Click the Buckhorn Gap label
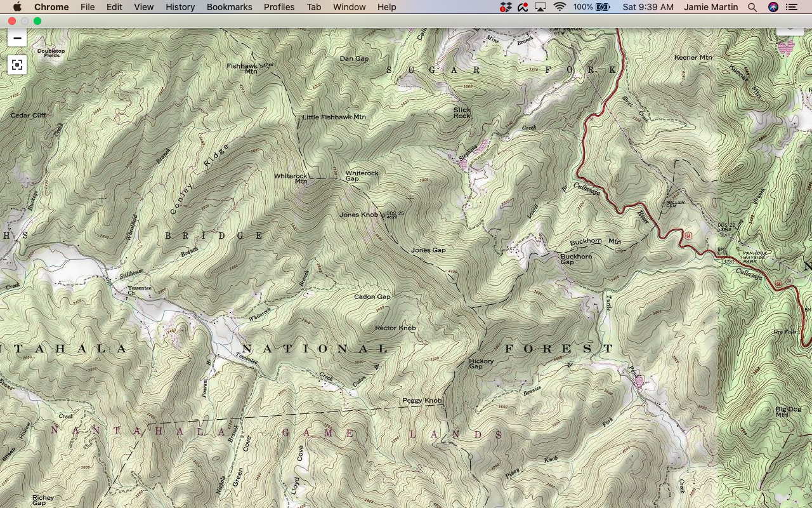This screenshot has height=508, width=812. tap(576, 259)
